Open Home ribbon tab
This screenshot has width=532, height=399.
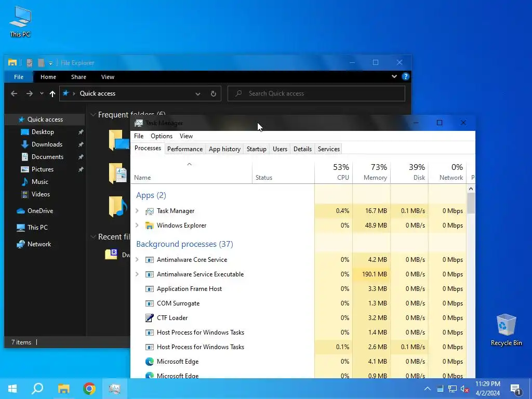tap(48, 77)
